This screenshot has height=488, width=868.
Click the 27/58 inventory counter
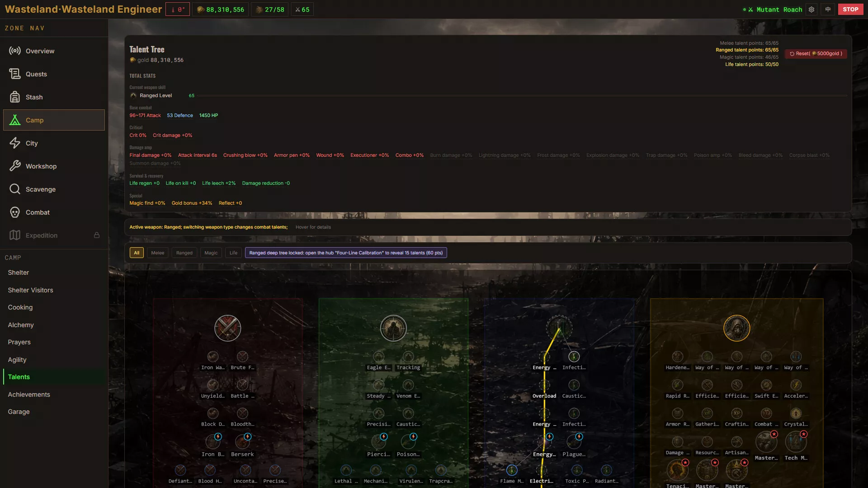click(270, 9)
